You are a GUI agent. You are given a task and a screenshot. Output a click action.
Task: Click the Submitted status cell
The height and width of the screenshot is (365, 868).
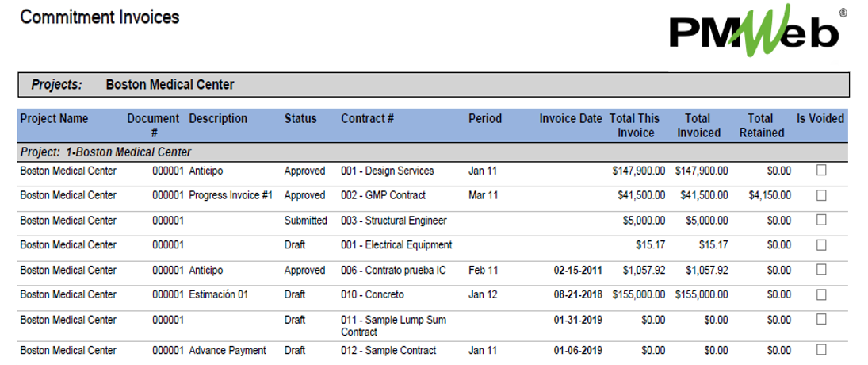click(305, 221)
